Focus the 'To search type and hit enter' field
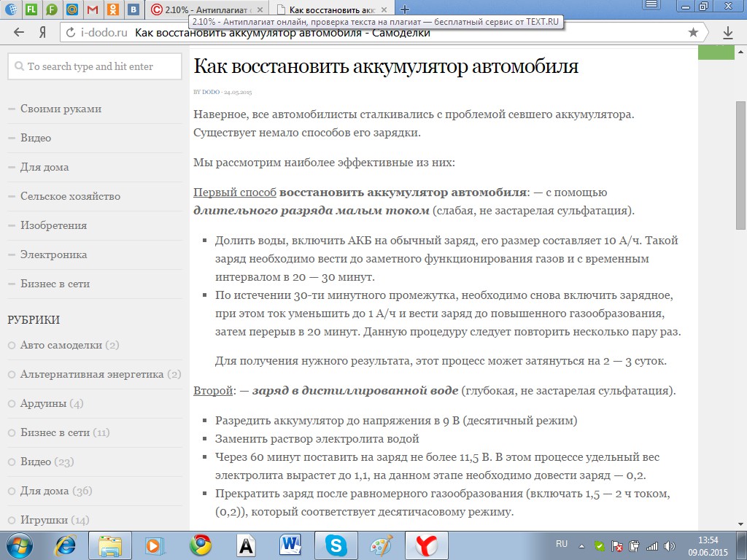747x560 pixels. tap(95, 66)
